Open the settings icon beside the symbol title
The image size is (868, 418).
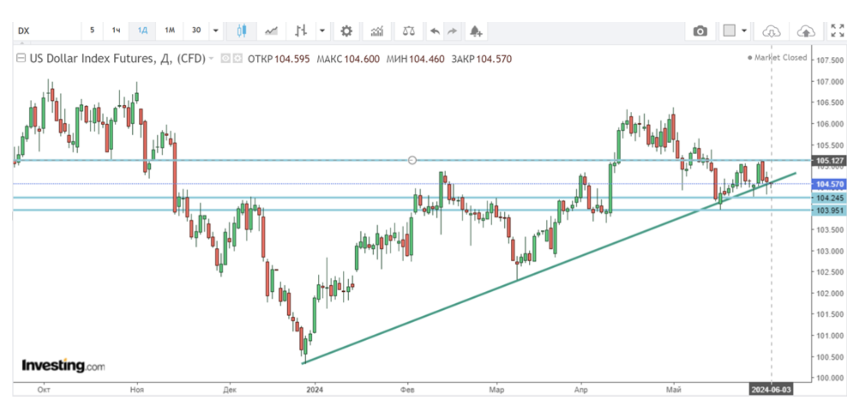[x=237, y=58]
